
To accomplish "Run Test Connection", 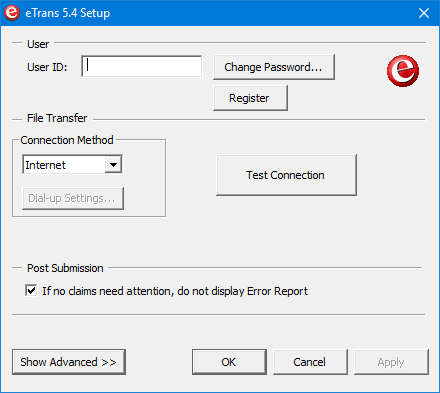I will (286, 175).
